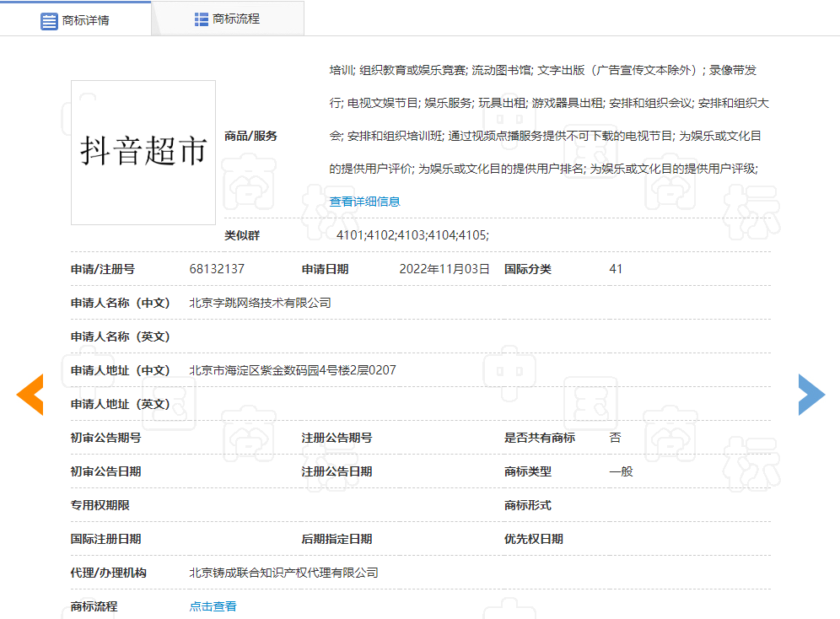Select address 北京市海淀区紫金数码园4号楼2层0207
Image resolution: width=840 pixels, height=619 pixels.
[x=293, y=370]
